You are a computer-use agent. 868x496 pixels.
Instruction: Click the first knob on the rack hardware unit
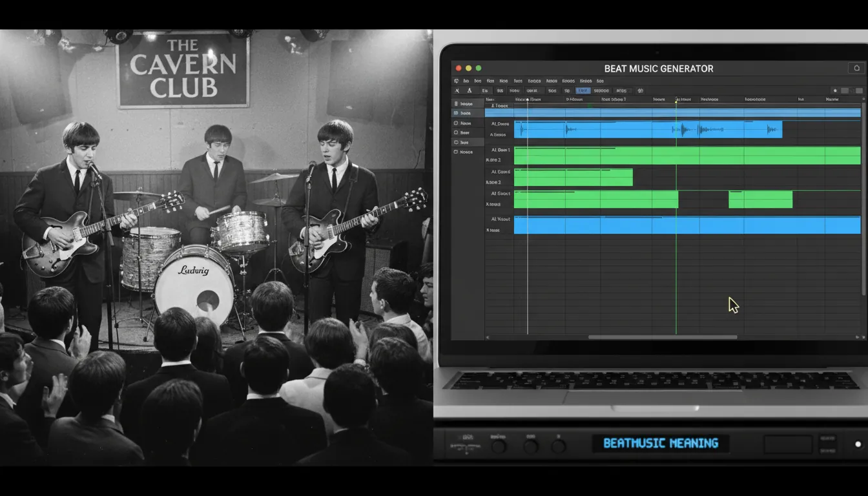(498, 446)
